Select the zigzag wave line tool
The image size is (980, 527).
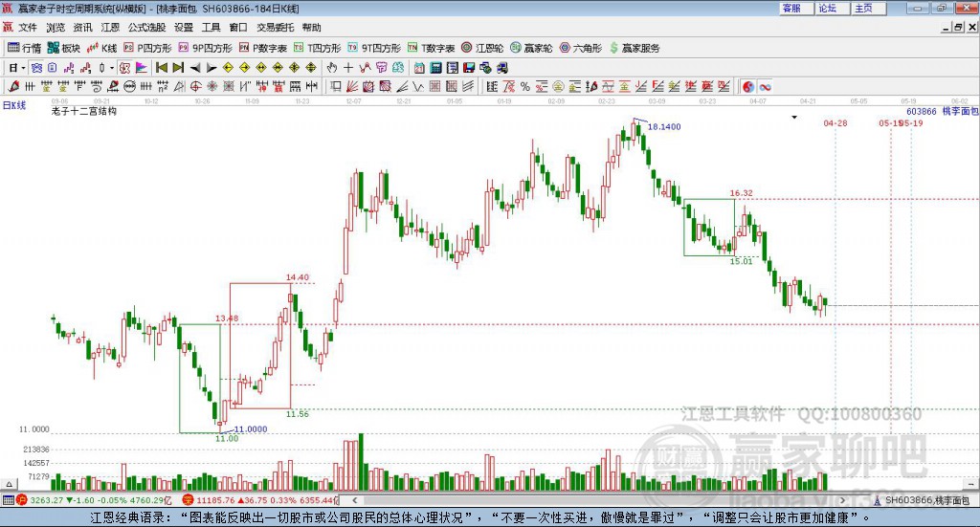tap(417, 87)
